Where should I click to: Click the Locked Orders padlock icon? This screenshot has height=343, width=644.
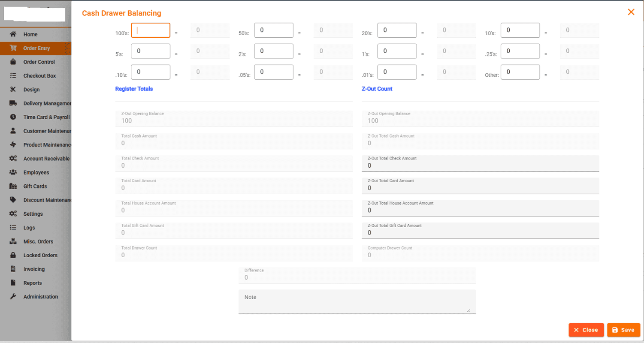[x=13, y=255]
